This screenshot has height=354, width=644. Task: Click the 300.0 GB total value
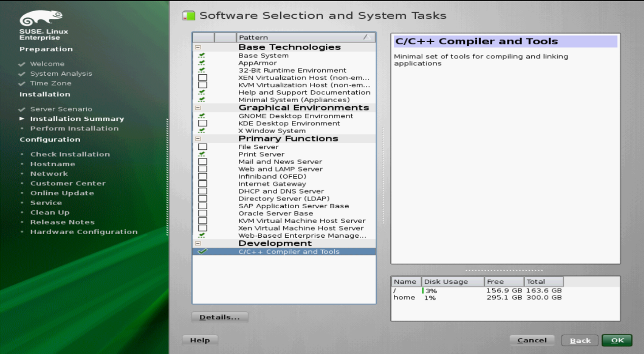(543, 298)
